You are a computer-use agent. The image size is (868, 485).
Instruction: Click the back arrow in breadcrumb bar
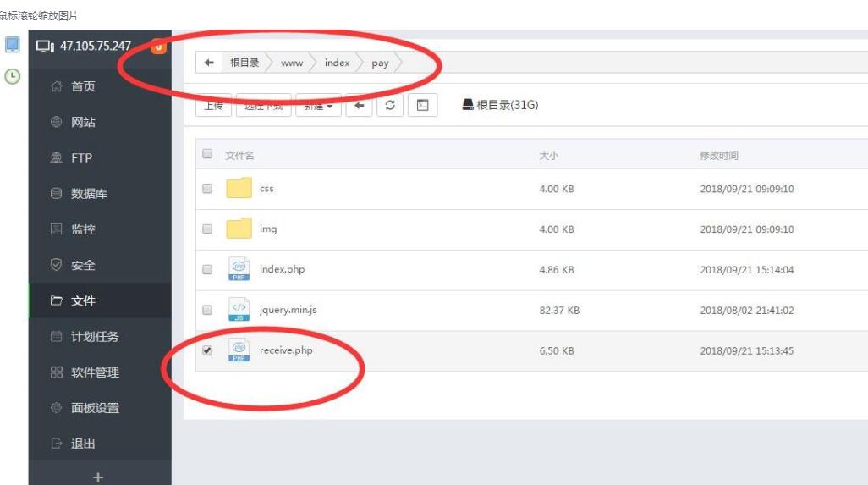point(209,63)
